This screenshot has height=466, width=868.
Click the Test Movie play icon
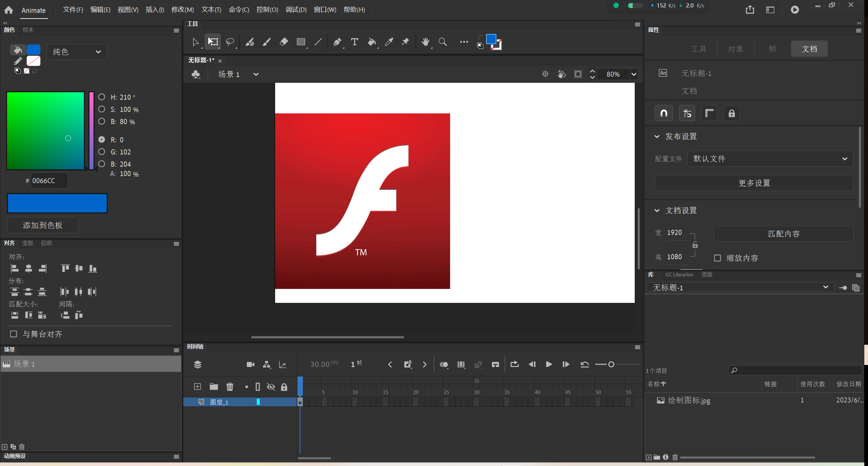pos(795,9)
